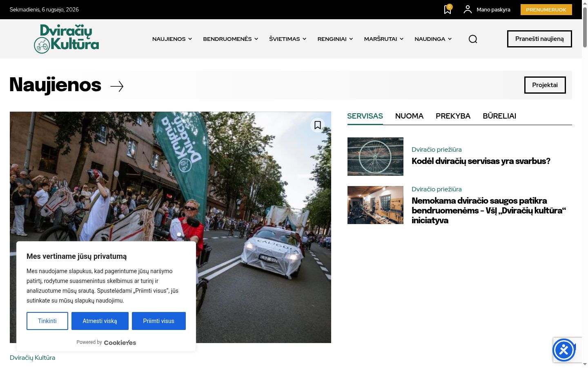Open article Nemokama dviračio saugos patikra
Screen dimensions: 588x368
pyautogui.click(x=489, y=211)
